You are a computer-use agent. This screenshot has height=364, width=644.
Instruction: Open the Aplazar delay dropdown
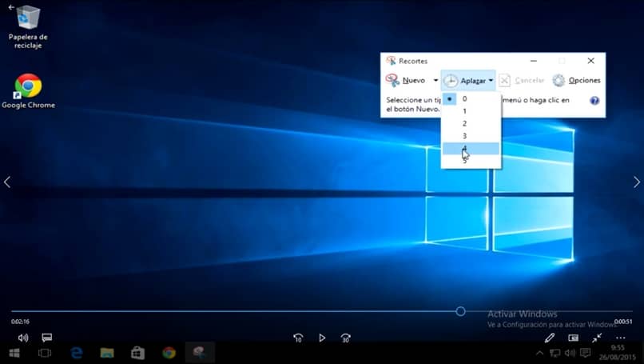pos(469,81)
